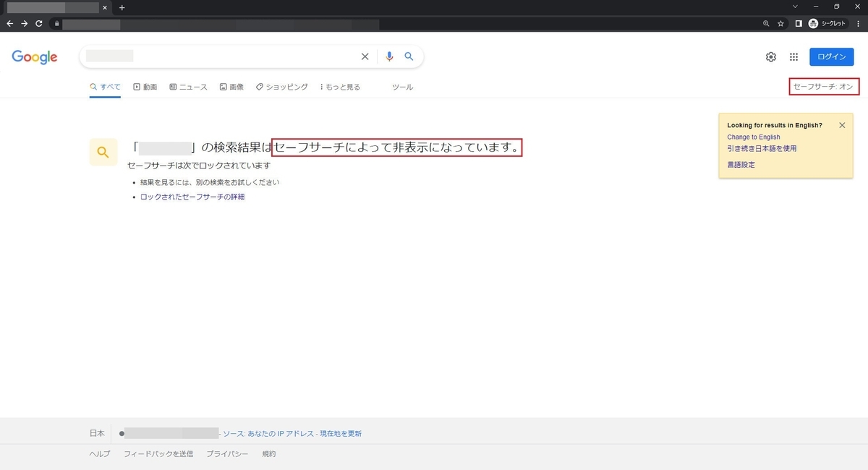Open the ツール options
Image resolution: width=868 pixels, height=470 pixels.
[x=402, y=87]
